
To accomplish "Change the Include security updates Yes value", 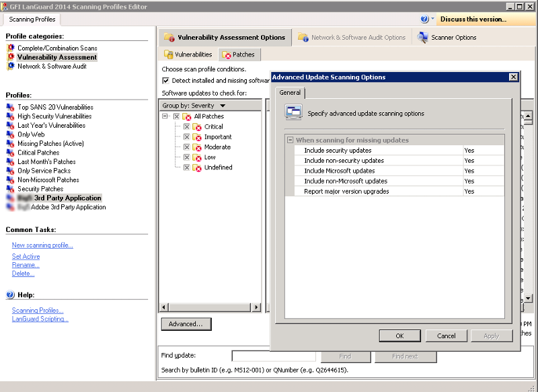I will click(484, 150).
